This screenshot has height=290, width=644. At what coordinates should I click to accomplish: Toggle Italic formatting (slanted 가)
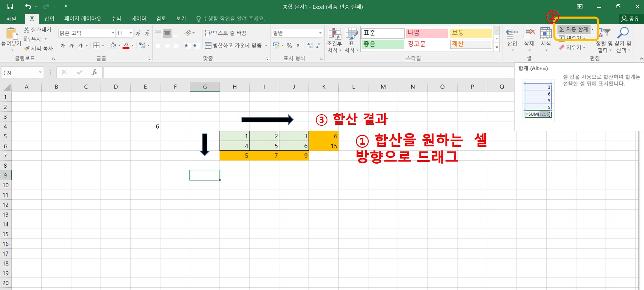(x=72, y=45)
